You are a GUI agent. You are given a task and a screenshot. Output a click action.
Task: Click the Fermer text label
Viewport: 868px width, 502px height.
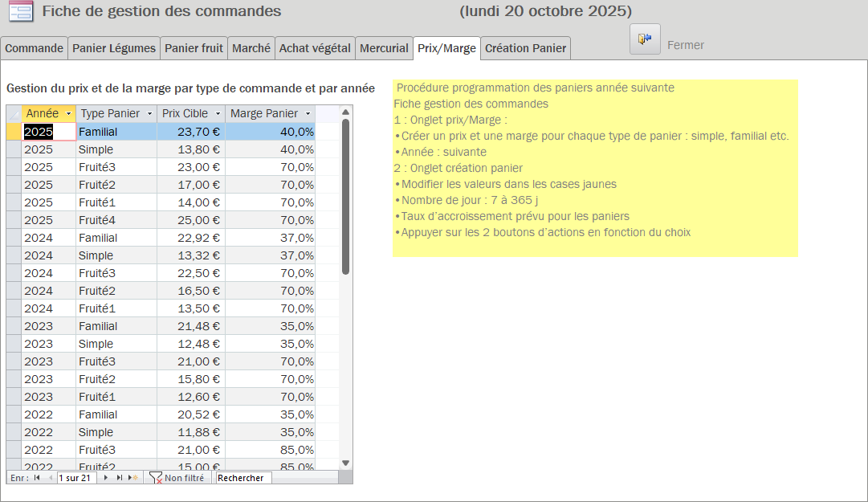coord(685,46)
